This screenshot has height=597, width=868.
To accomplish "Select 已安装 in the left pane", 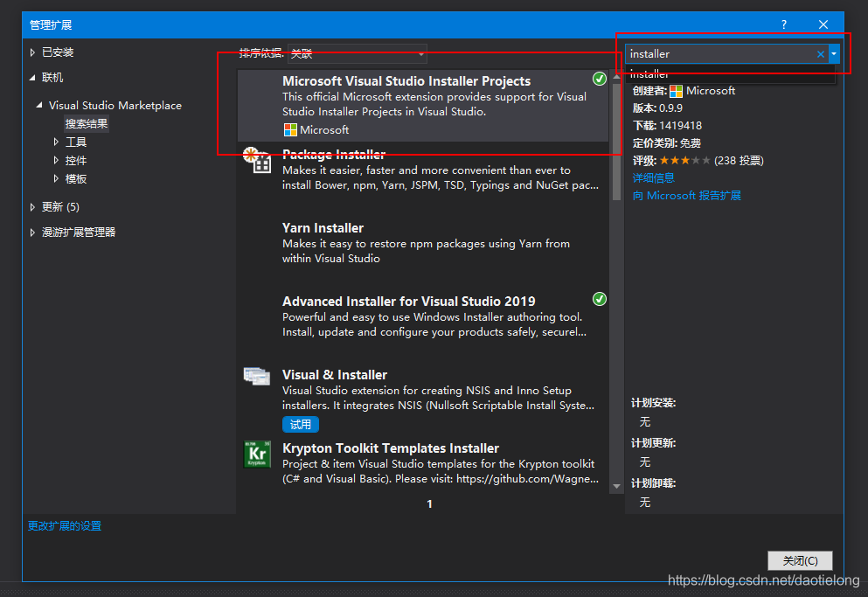I will [x=58, y=52].
